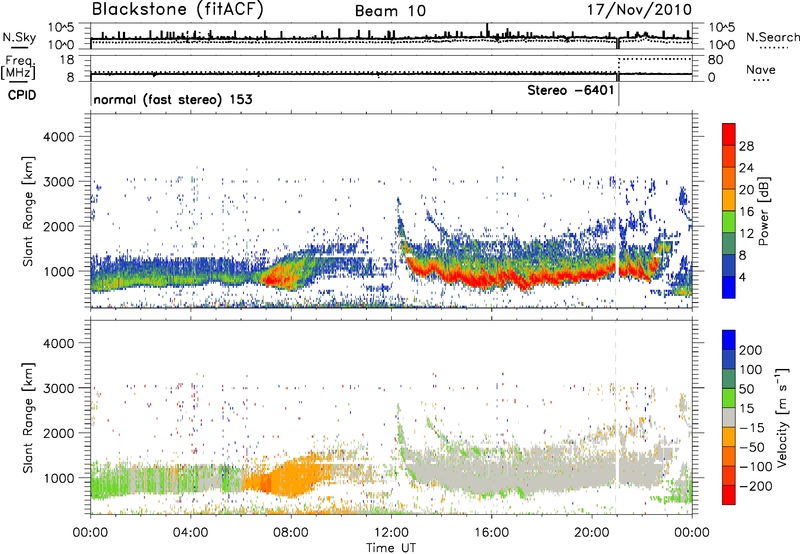Pick the red bottom segment below -200 Velocity

tap(729, 495)
